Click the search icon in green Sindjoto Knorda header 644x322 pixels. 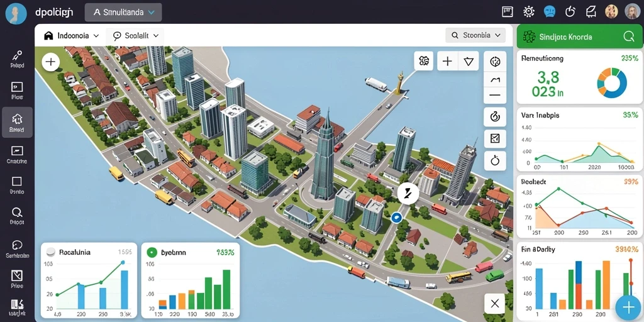tap(628, 37)
